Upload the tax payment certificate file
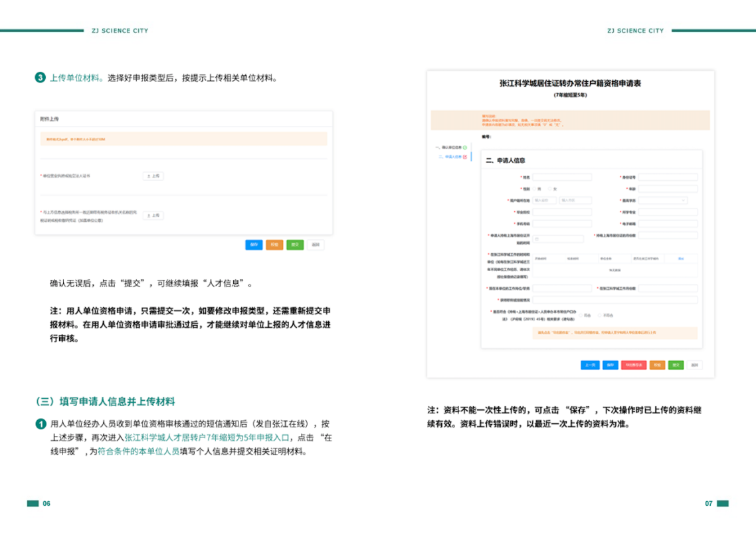Viewport: 756px width, 537px height. (153, 216)
